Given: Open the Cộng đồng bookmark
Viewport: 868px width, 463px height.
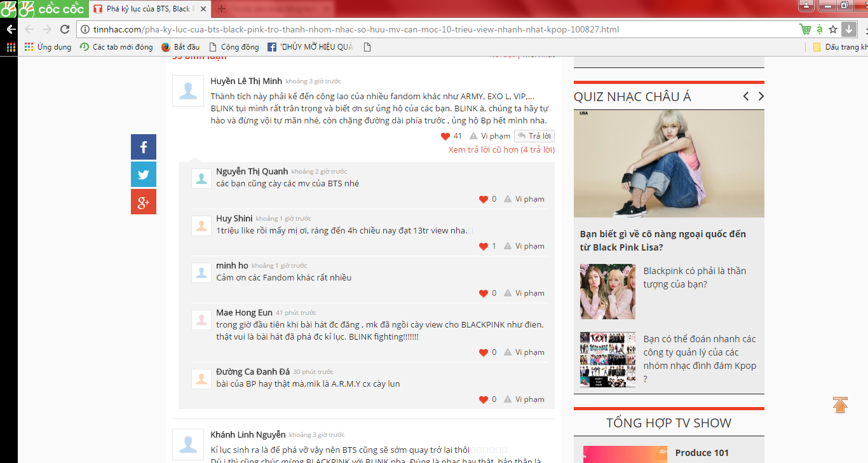Looking at the screenshot, I should coord(234,47).
